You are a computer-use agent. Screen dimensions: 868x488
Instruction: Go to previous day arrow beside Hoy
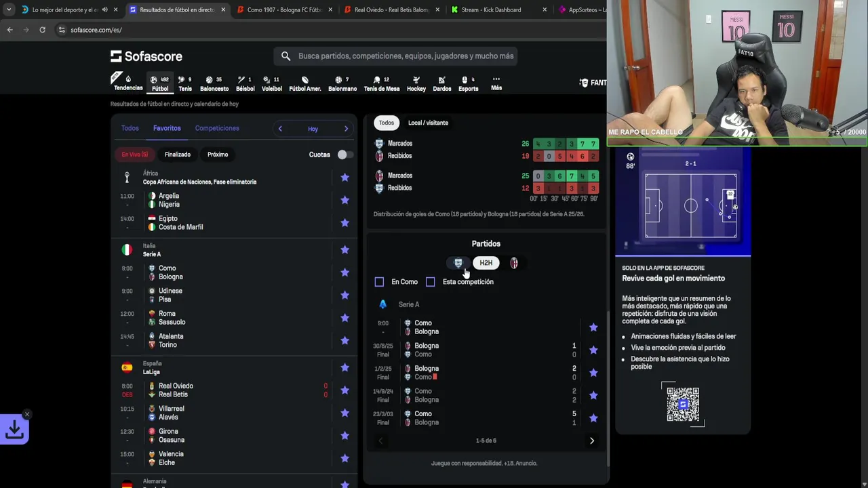point(280,129)
